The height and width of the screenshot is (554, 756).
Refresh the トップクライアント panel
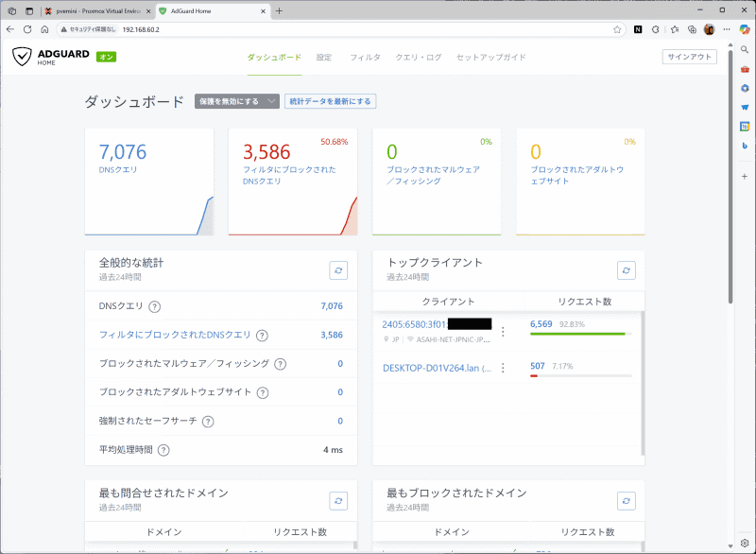coord(627,270)
